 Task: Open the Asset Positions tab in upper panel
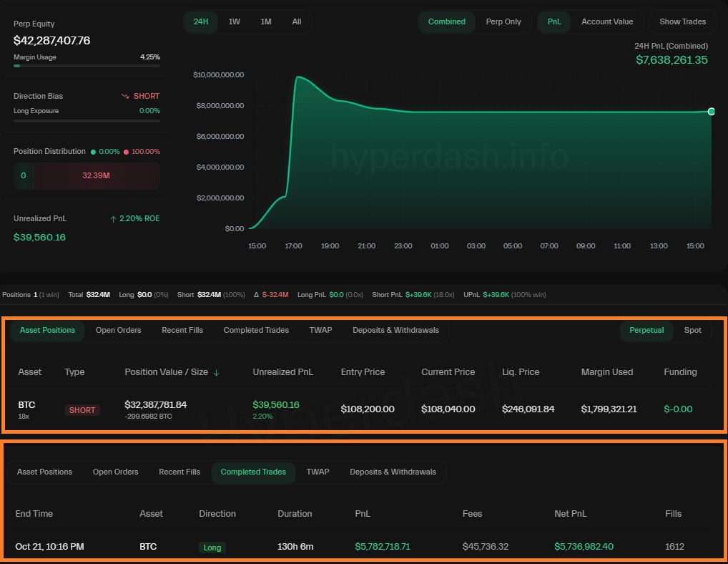point(47,331)
